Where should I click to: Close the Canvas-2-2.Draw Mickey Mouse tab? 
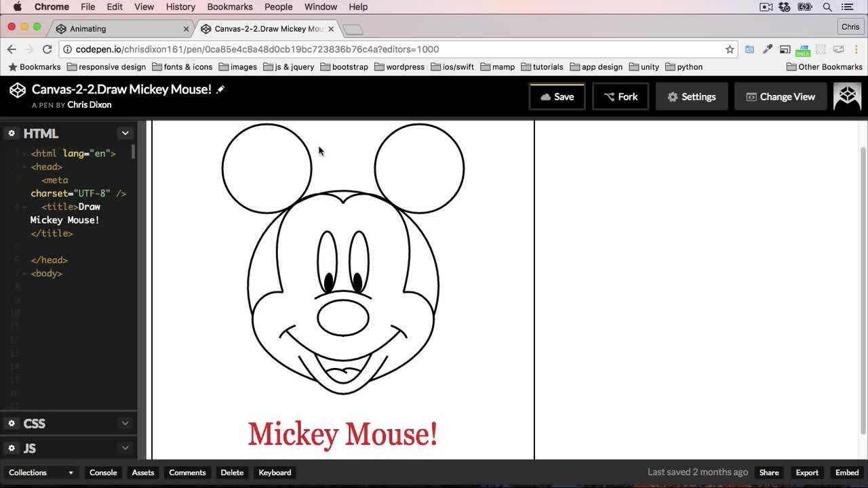point(332,29)
